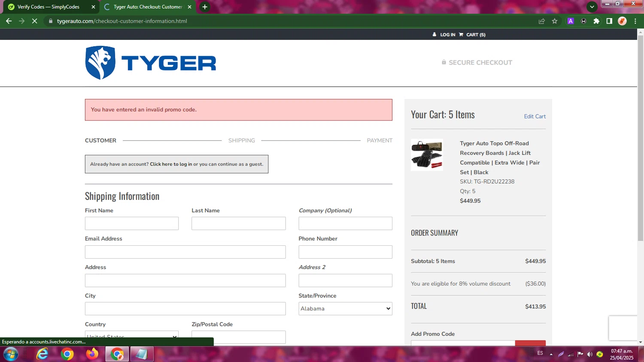Click the cart icon in header
The height and width of the screenshot is (362, 644).
tap(461, 35)
